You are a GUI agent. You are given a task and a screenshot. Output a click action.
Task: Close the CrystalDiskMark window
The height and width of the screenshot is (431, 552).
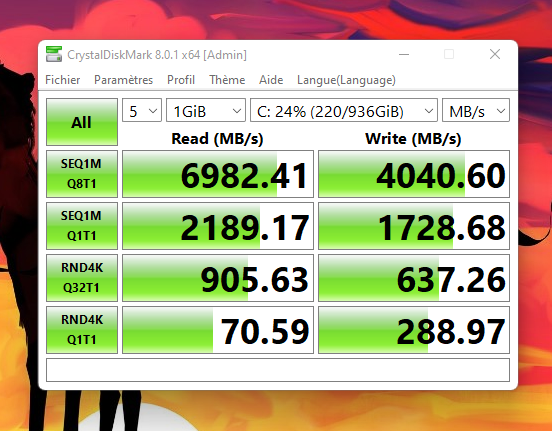tap(495, 54)
